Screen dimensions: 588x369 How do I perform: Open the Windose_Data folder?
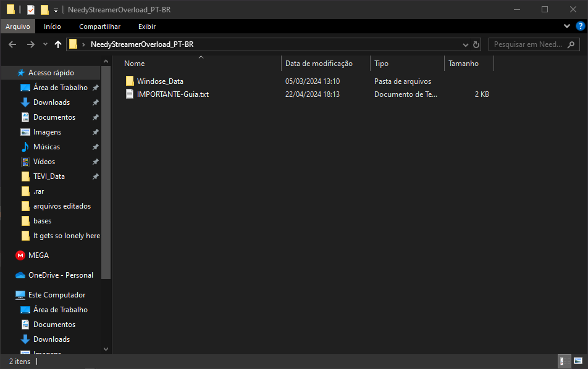[160, 81]
